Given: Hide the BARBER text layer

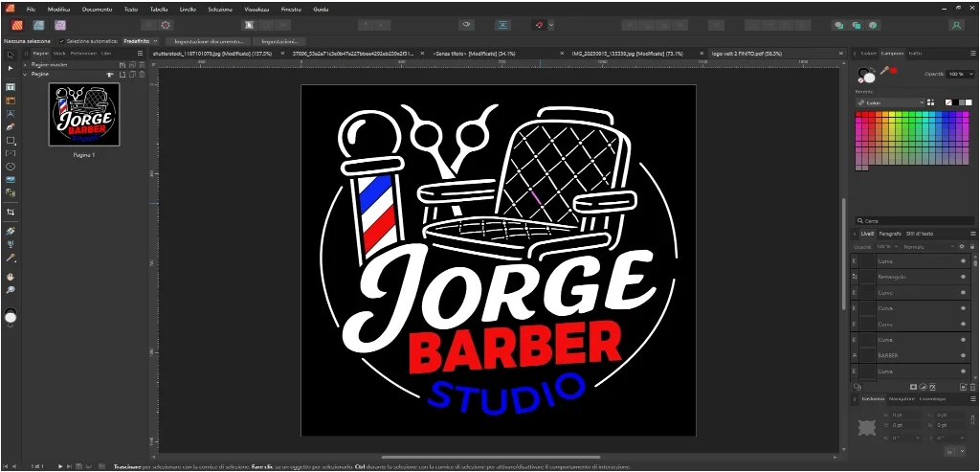Looking at the screenshot, I should coord(963,355).
